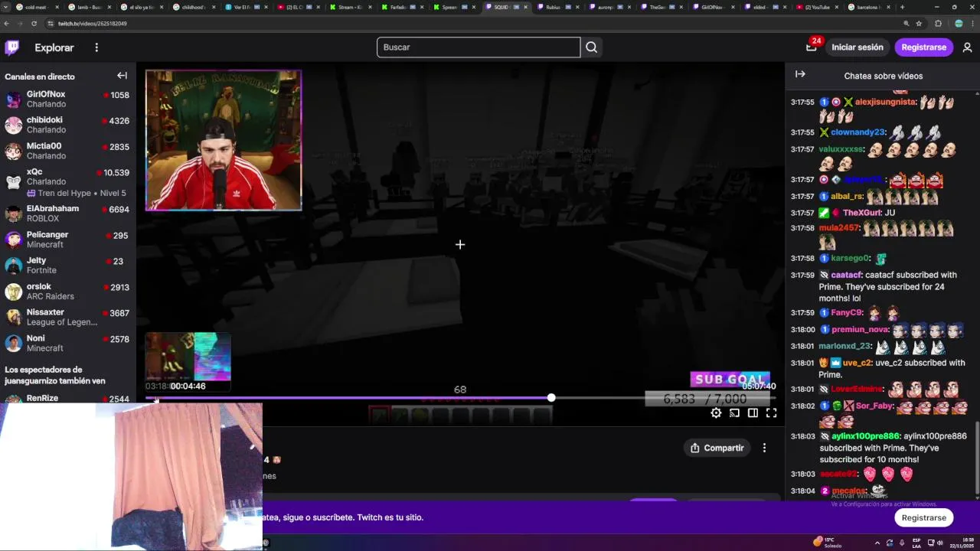The image size is (980, 551).
Task: Click chat username TheXGurl
Action: pos(861,213)
